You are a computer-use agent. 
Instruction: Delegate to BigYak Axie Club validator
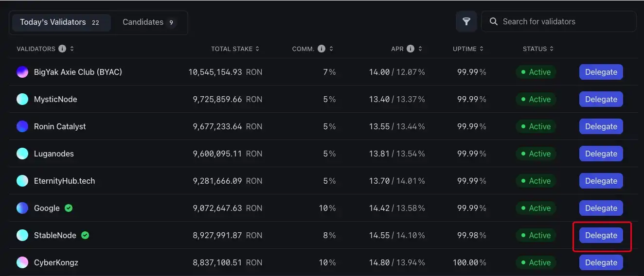[601, 72]
